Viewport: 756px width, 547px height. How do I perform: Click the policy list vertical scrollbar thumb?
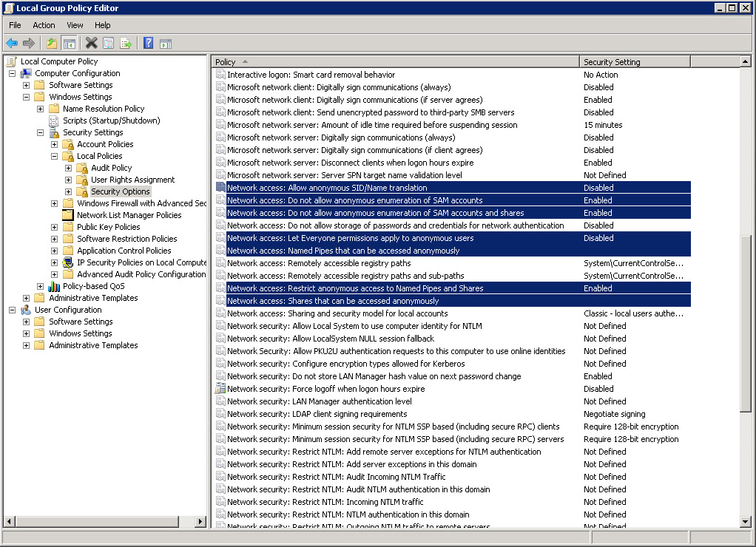(x=746, y=323)
